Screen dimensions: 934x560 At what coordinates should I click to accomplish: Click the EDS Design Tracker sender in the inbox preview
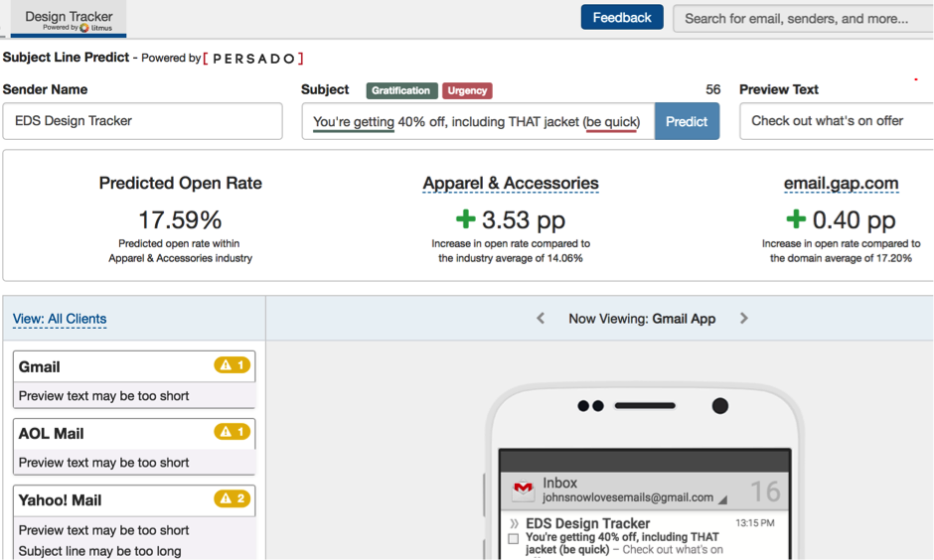point(587,523)
